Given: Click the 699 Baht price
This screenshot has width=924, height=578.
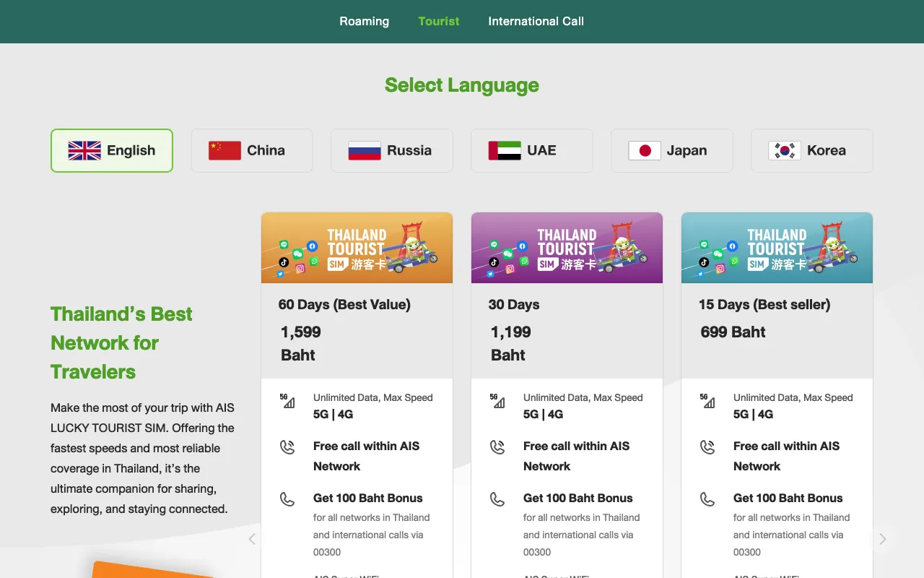Looking at the screenshot, I should pyautogui.click(x=733, y=332).
